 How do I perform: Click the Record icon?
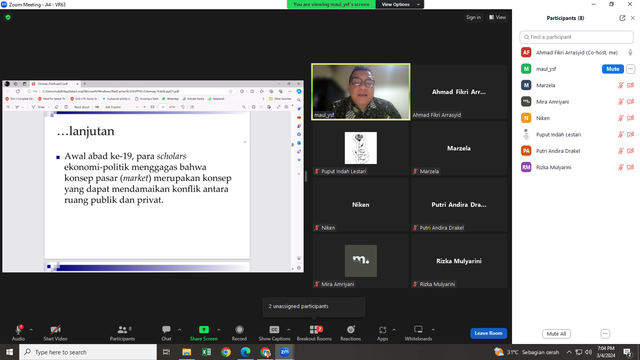pyautogui.click(x=239, y=329)
